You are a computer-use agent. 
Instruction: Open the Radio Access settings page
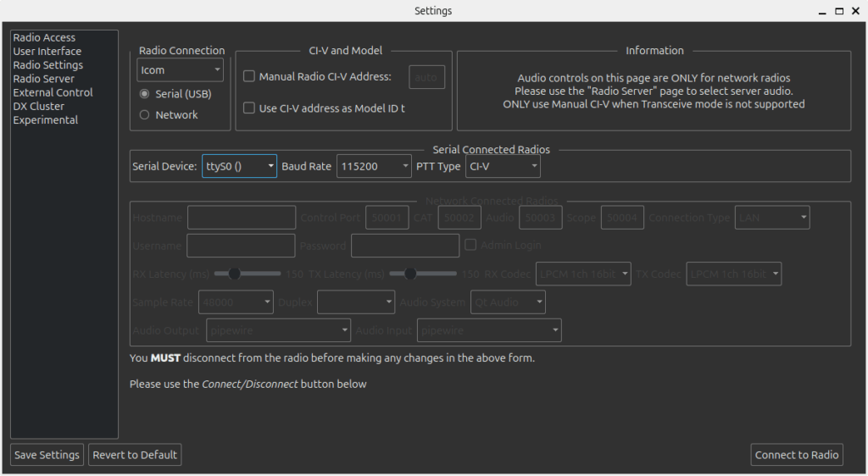[44, 37]
